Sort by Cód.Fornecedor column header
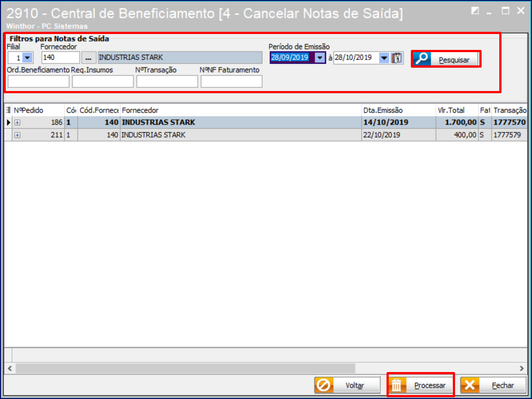The image size is (532, 399). tap(99, 110)
